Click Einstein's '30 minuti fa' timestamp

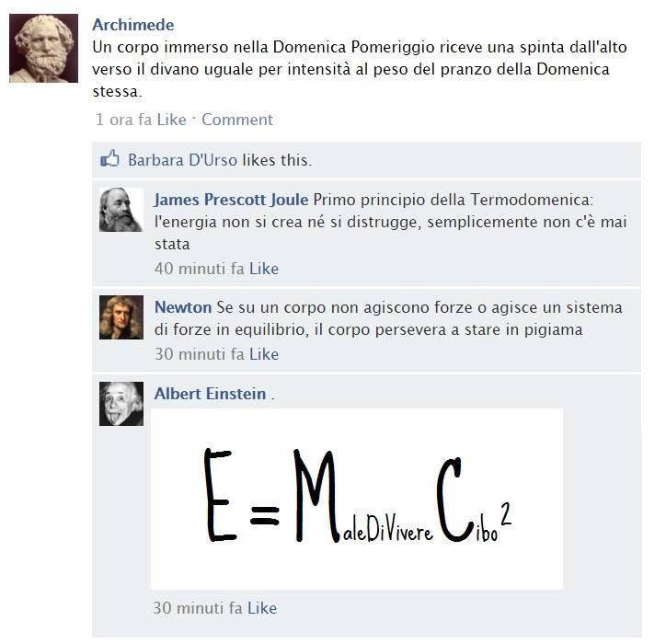pos(198,608)
